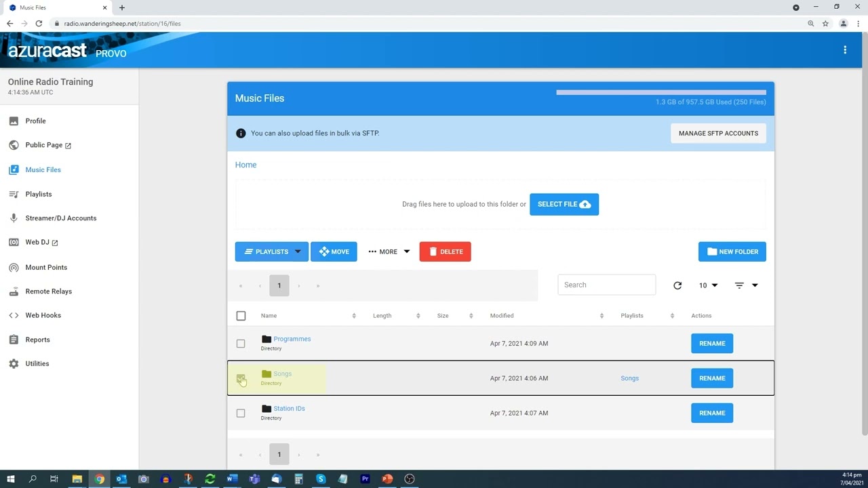Rename the Programmes directory
The height and width of the screenshot is (488, 868).
tap(712, 344)
